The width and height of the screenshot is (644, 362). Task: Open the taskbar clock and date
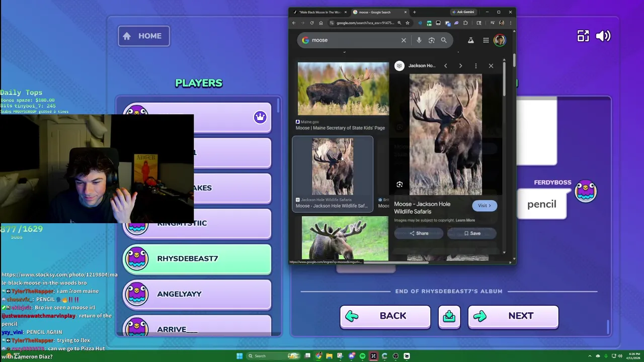tap(633, 356)
